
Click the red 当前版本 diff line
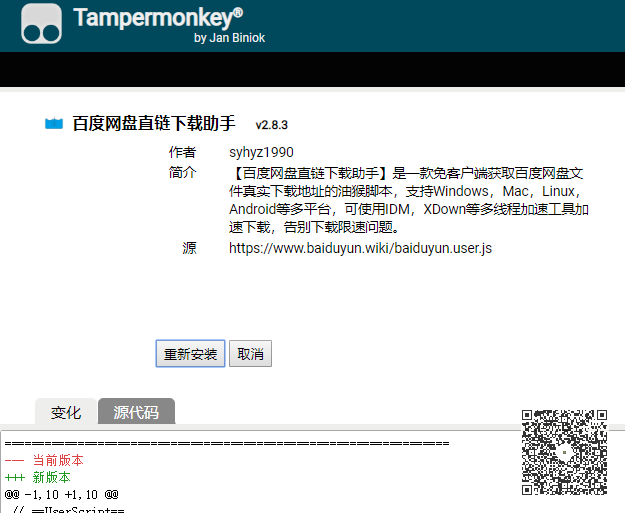tap(44, 460)
